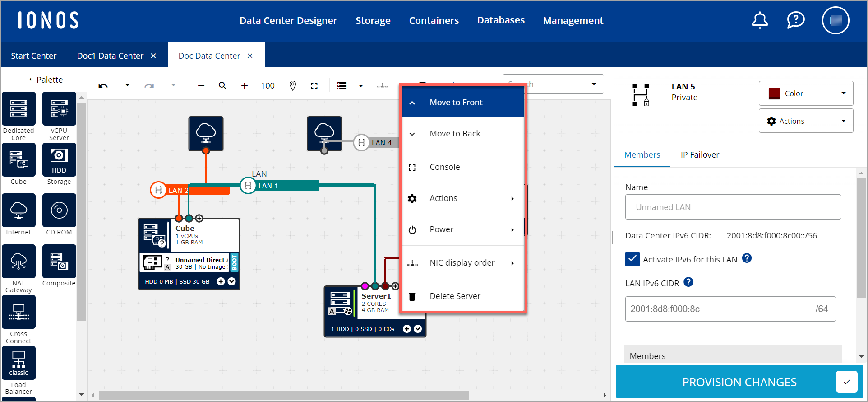The width and height of the screenshot is (868, 402).
Task: Select the Dedicated Core palette icon
Action: pyautogui.click(x=19, y=109)
